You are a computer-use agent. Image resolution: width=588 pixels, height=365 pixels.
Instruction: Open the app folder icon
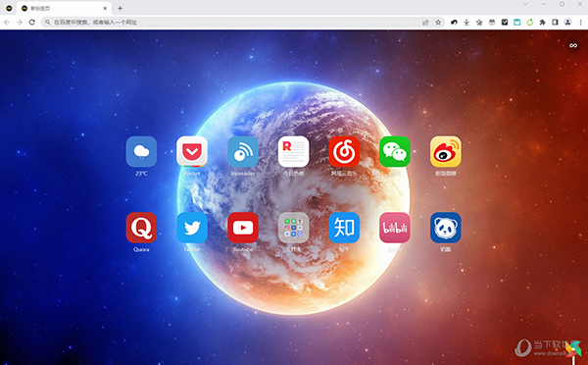(x=293, y=228)
